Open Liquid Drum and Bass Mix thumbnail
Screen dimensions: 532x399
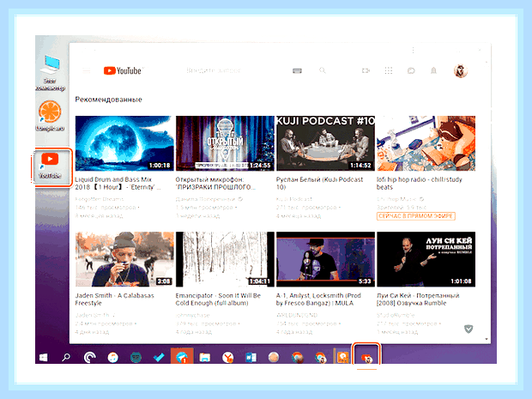[x=124, y=143]
